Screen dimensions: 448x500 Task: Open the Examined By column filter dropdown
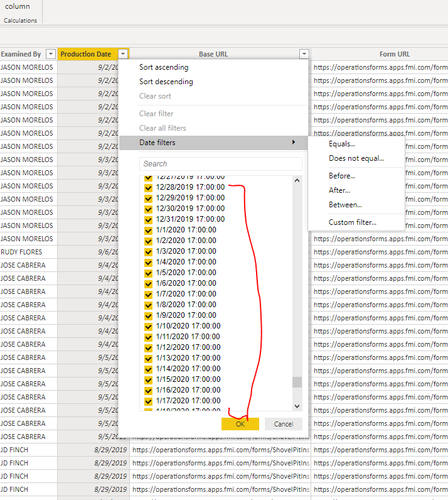point(51,54)
